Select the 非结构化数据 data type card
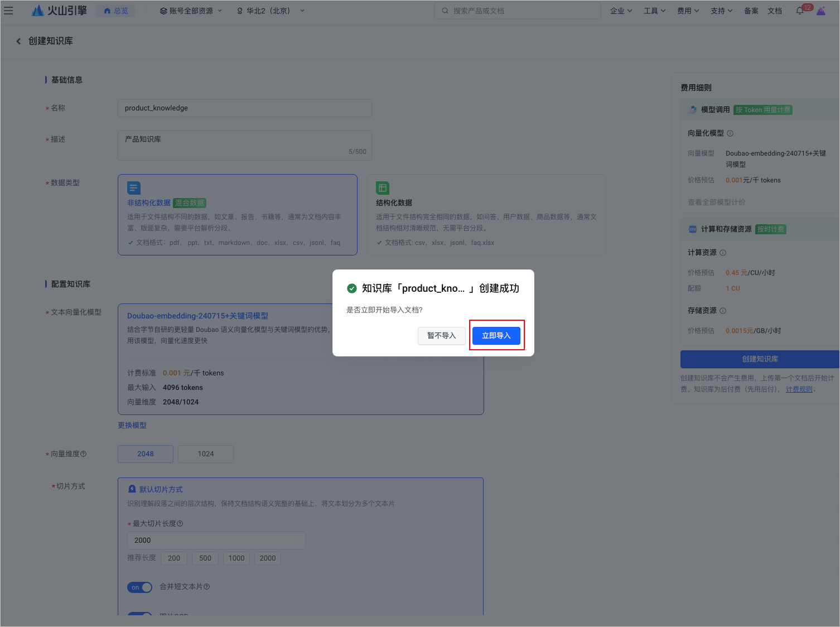Viewport: 840px width, 627px height. [237, 215]
